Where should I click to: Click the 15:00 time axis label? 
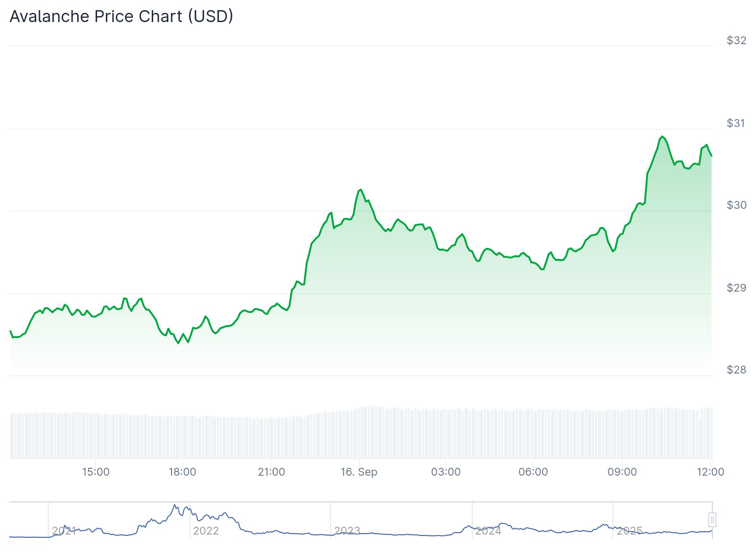(96, 472)
